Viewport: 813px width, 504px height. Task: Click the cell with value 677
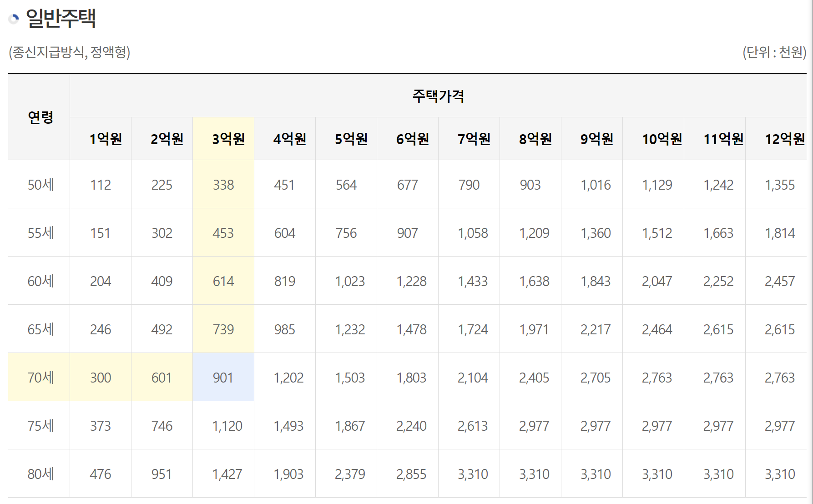point(408,184)
